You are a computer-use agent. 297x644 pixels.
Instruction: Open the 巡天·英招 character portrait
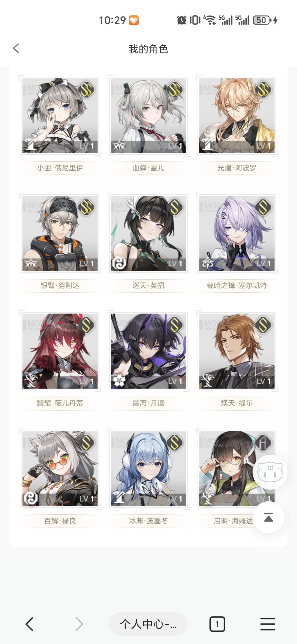tap(148, 233)
